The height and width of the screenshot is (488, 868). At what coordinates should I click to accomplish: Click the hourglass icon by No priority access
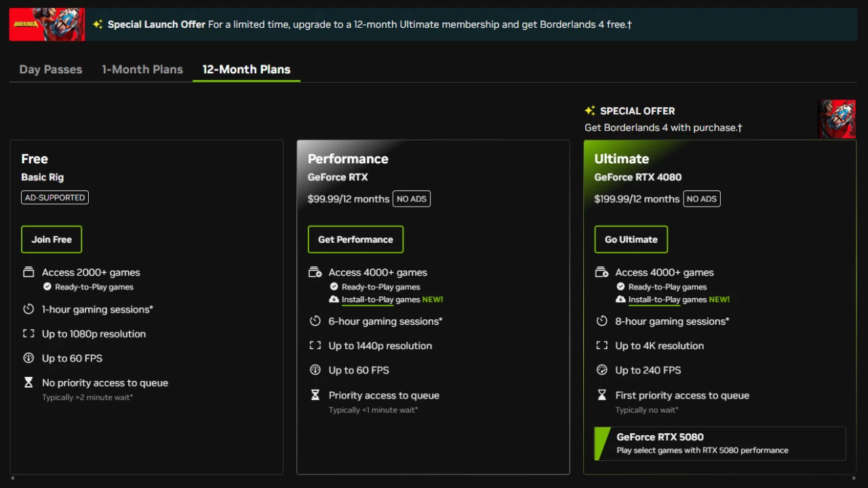[x=28, y=383]
